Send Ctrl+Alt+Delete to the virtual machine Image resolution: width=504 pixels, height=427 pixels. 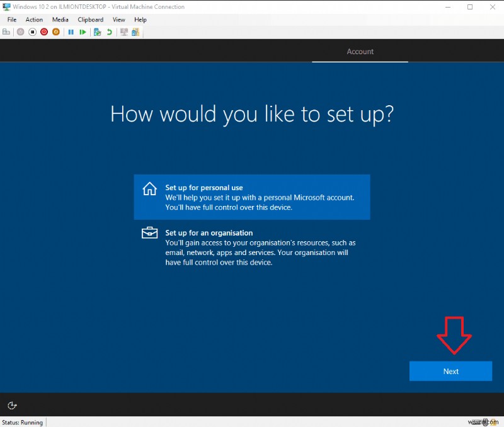click(6, 31)
